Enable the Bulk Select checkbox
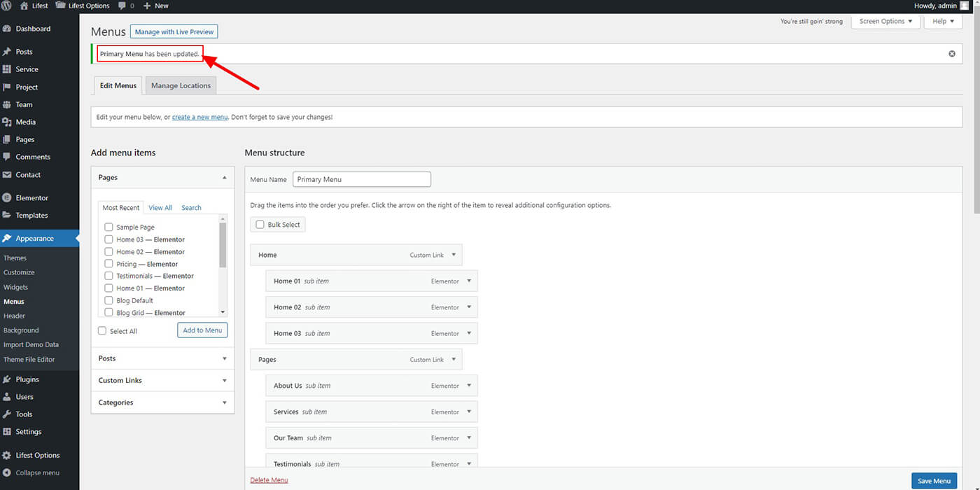This screenshot has height=490, width=980. [x=260, y=225]
